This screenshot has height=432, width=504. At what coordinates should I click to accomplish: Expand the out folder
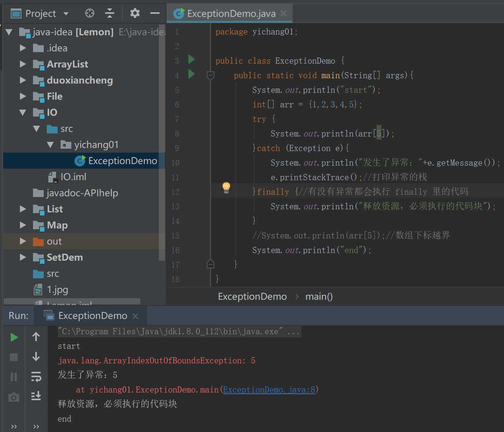tap(23, 241)
